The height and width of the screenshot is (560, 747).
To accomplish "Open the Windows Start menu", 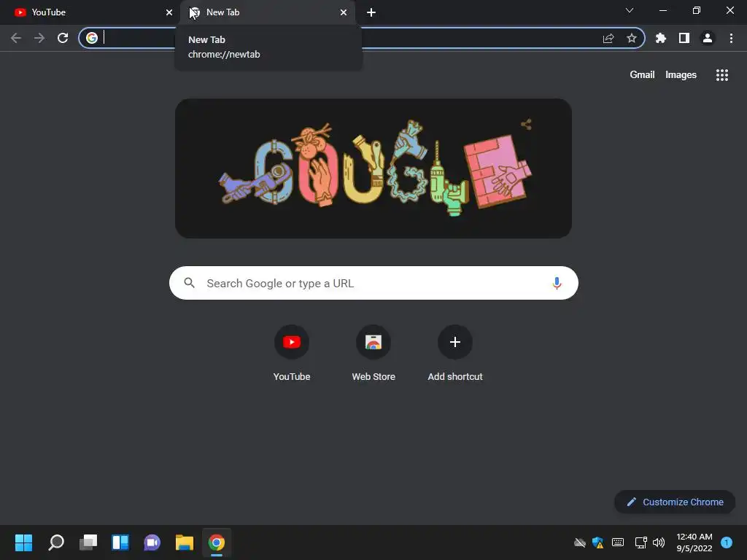I will pyautogui.click(x=23, y=542).
